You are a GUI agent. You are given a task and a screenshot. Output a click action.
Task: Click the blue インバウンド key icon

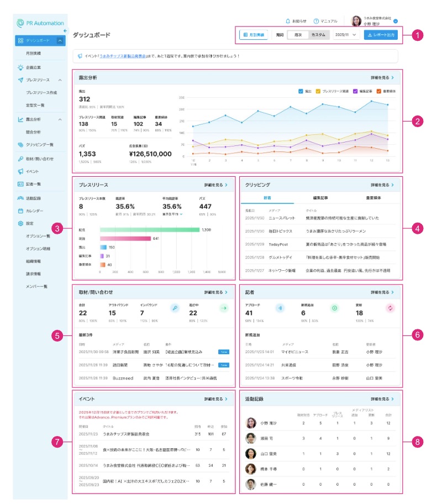175,308
